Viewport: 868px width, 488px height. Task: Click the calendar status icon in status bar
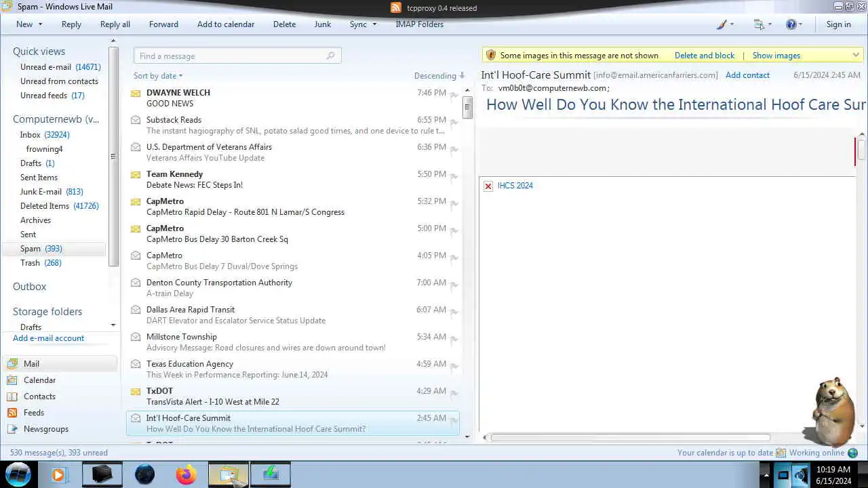781,453
